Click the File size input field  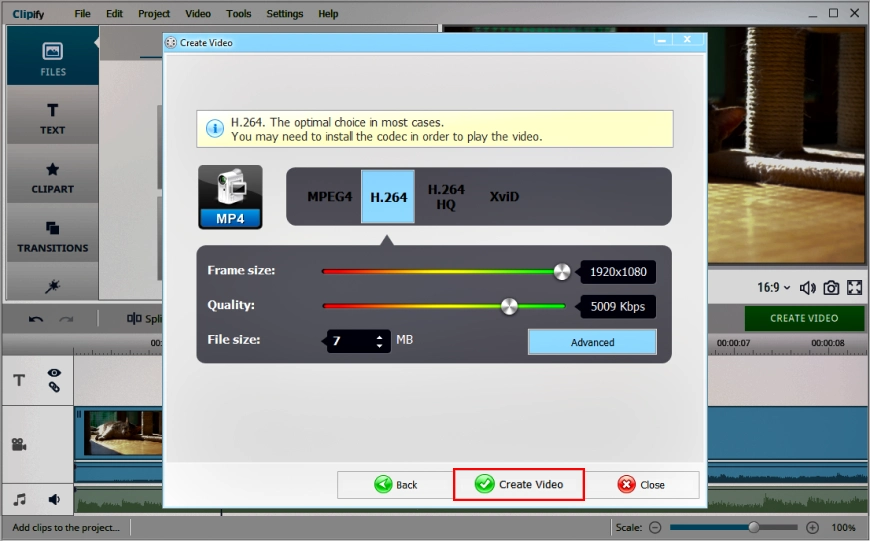(x=351, y=341)
